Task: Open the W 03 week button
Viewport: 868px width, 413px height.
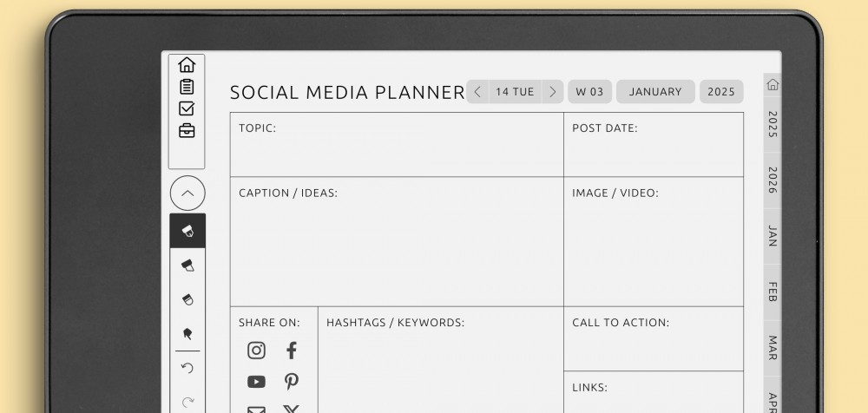Action: coord(590,92)
